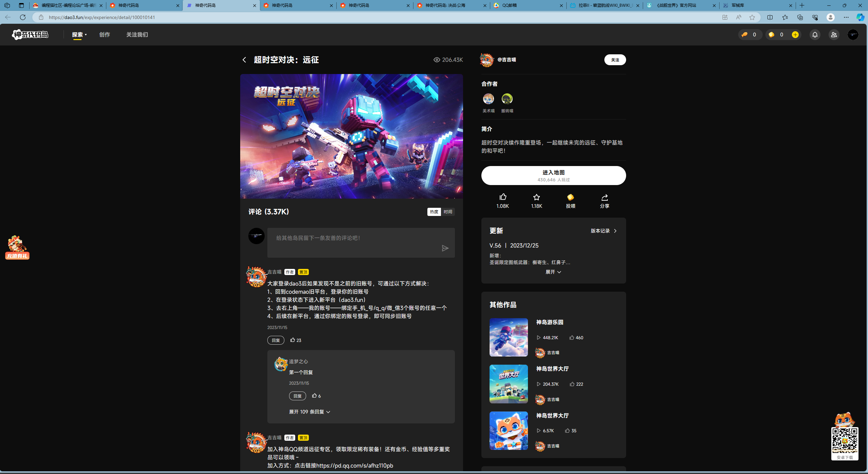
Task: Click the 追梦之心 commenter name
Action: (x=298, y=362)
